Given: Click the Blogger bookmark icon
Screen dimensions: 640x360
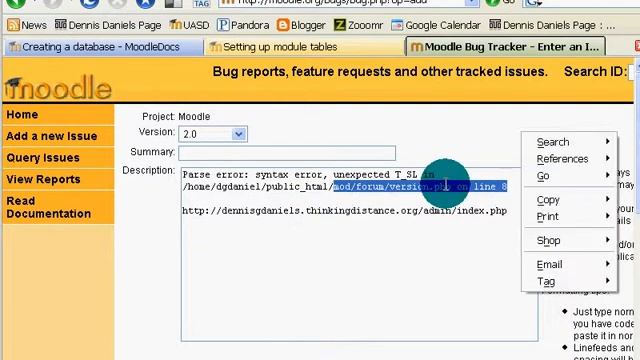Looking at the screenshot, I should point(282,25).
